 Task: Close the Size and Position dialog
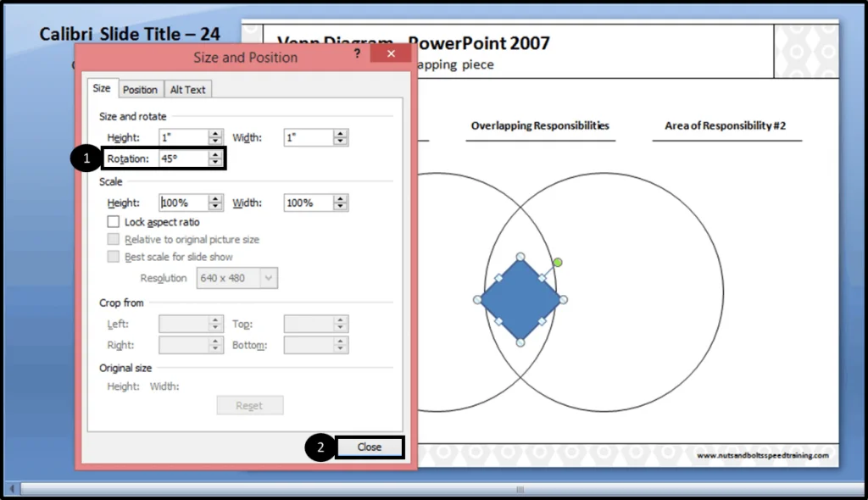391,53
